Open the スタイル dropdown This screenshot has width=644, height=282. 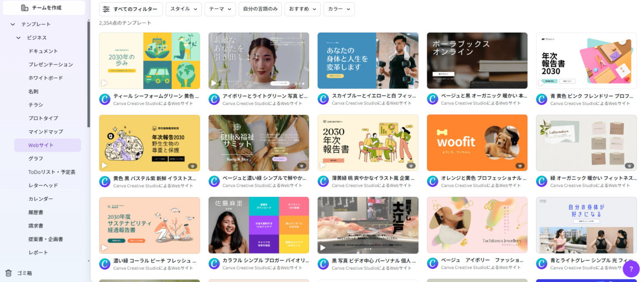pyautogui.click(x=184, y=9)
